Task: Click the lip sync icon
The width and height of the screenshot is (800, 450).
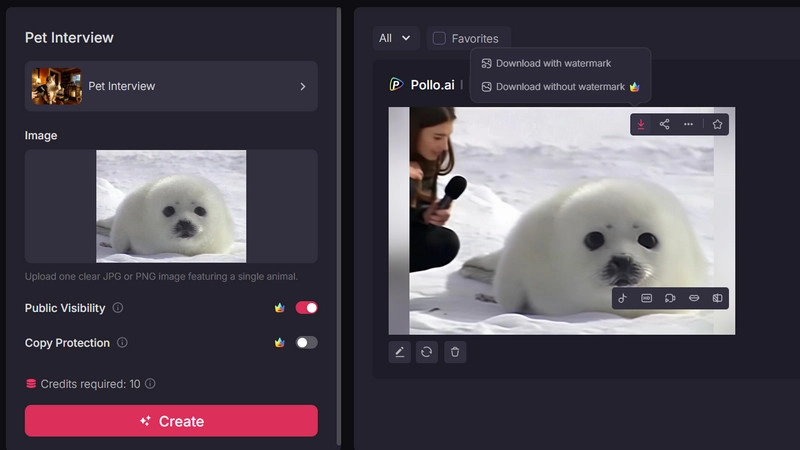Action: click(x=693, y=298)
